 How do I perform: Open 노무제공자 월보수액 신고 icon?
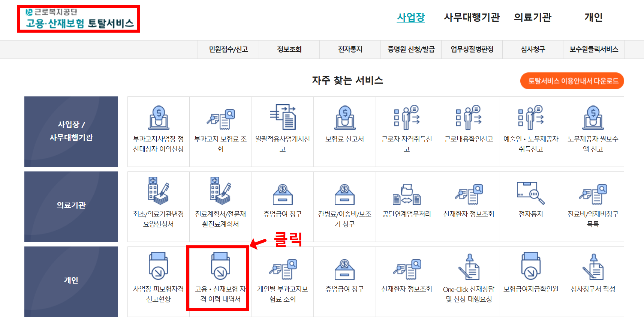click(593, 117)
